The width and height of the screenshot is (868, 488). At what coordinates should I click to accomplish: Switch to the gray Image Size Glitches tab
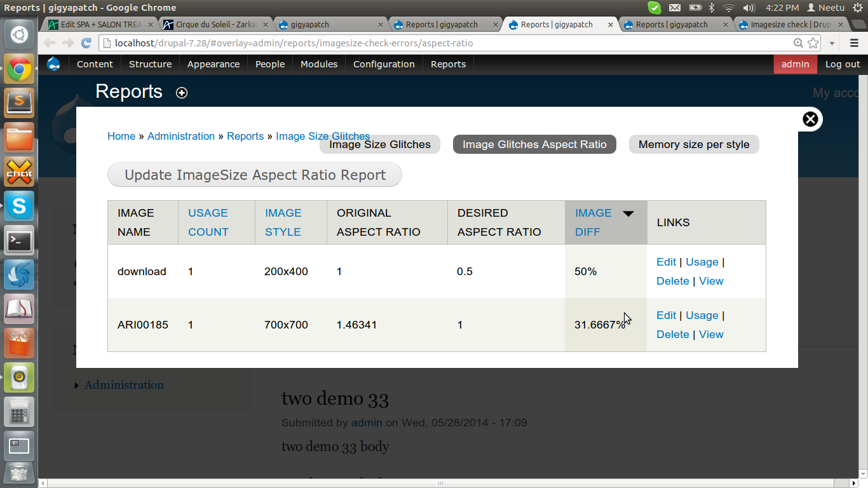380,145
